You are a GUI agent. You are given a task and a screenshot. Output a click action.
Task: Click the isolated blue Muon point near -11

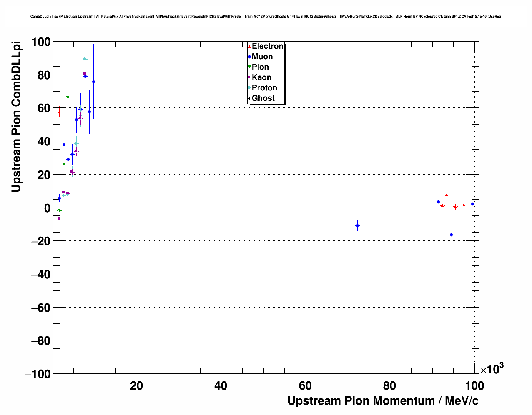point(357,225)
